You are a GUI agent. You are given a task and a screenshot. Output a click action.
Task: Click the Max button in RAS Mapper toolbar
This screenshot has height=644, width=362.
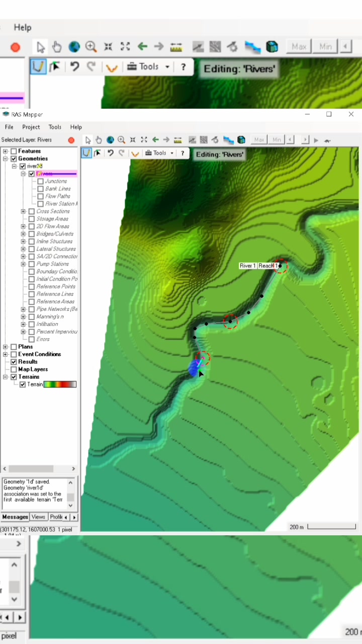tap(259, 140)
